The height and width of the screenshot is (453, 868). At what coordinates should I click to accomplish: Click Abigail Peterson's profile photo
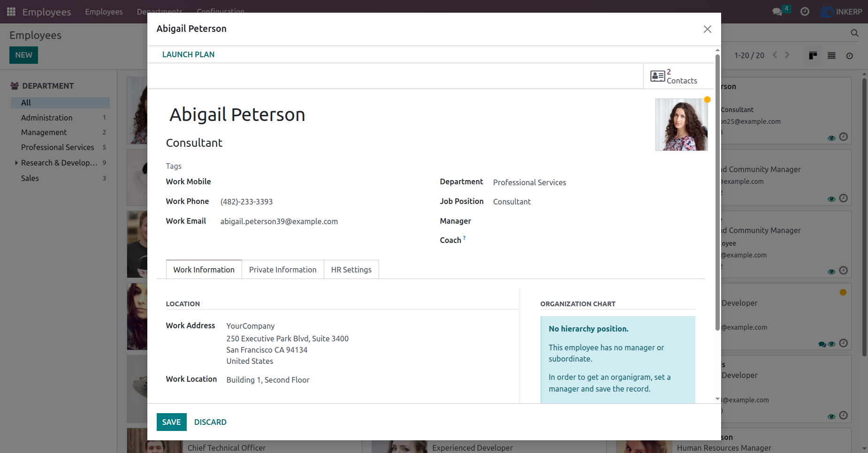(x=681, y=125)
